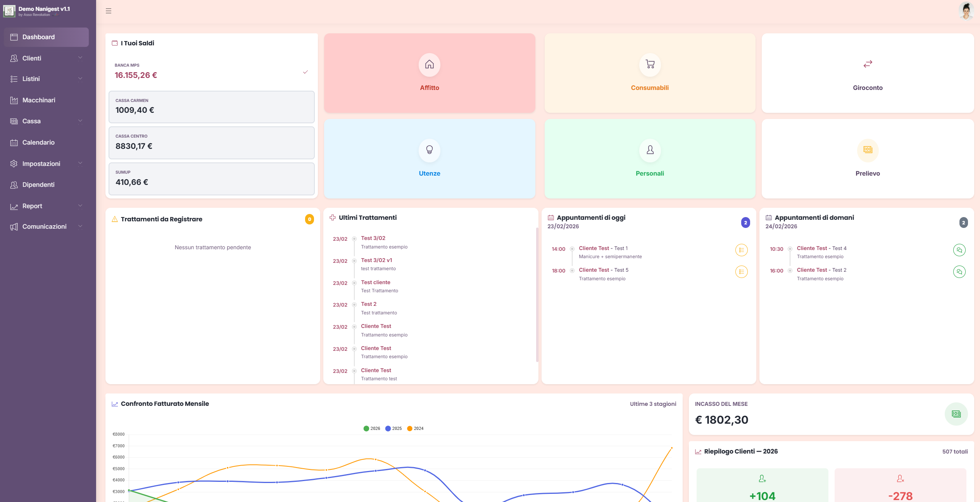Open the Personali user icon tile
The image size is (980, 502).
click(x=650, y=150)
